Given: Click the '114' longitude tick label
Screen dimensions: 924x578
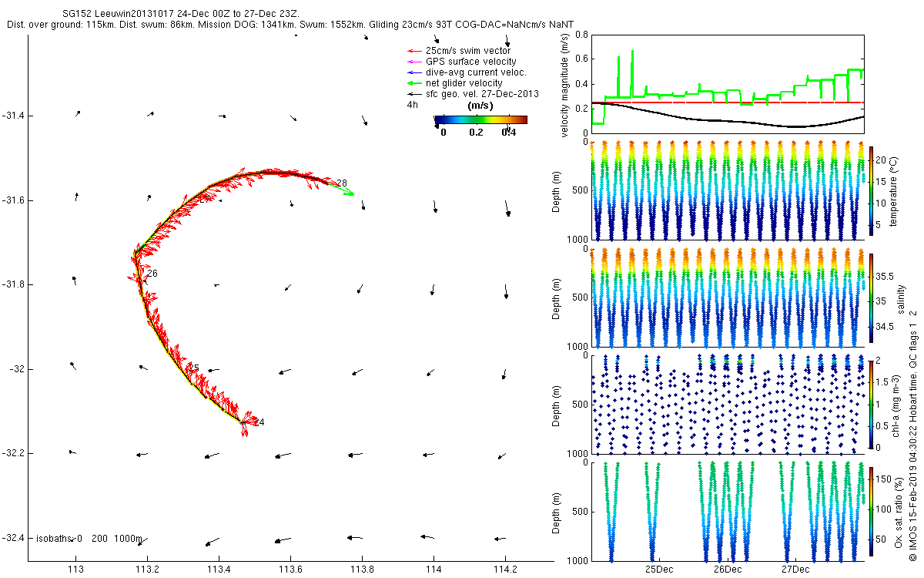Looking at the screenshot, I should coord(434,570).
